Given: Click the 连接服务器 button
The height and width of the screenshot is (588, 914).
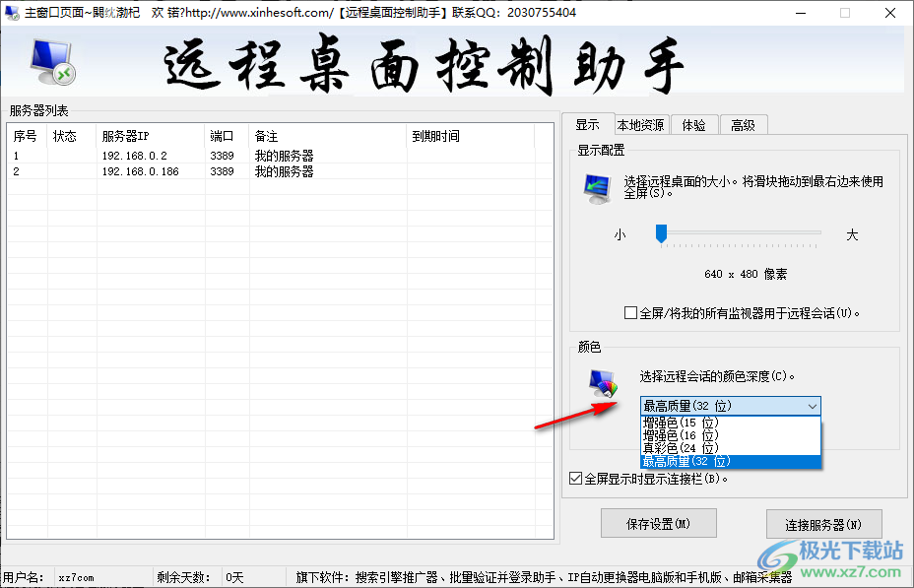Looking at the screenshot, I should 824,523.
